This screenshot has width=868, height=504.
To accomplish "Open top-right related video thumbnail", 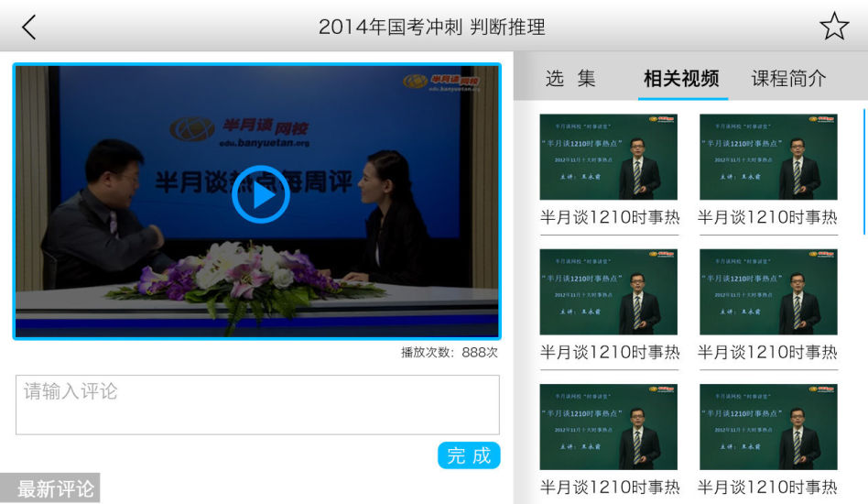I will (x=768, y=157).
